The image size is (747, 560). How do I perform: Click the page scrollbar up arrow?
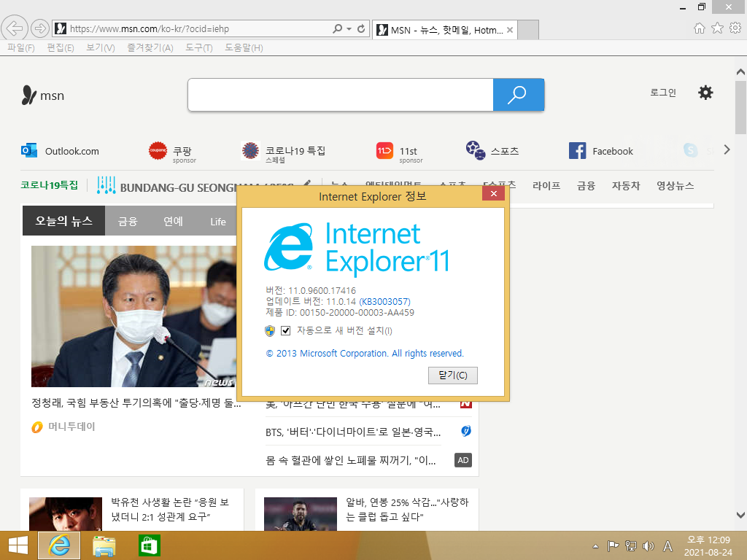pos(740,72)
